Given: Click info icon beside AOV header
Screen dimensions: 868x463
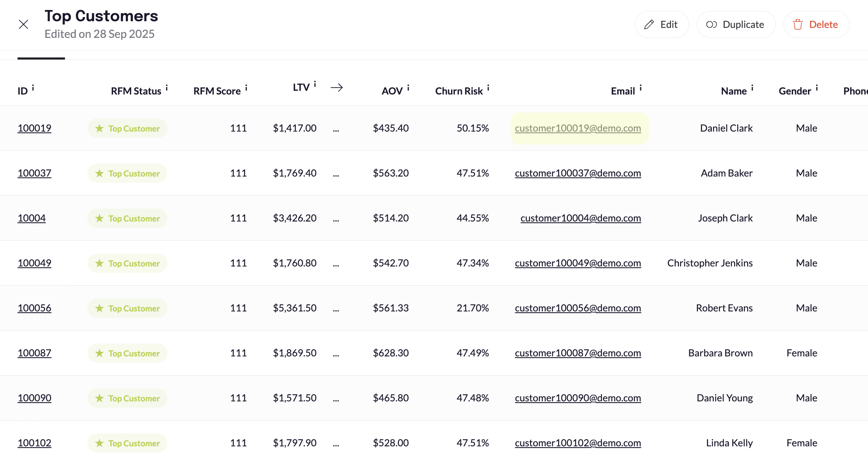Looking at the screenshot, I should click(408, 88).
